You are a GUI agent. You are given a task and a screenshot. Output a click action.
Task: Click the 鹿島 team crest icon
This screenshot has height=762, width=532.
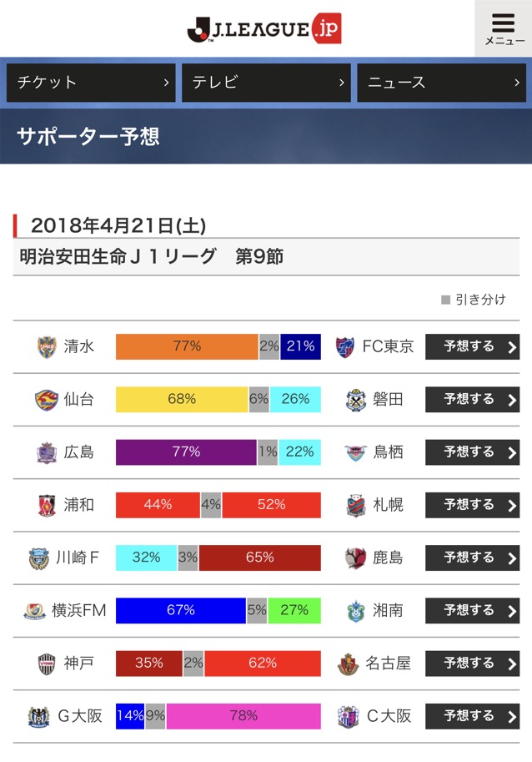356,558
